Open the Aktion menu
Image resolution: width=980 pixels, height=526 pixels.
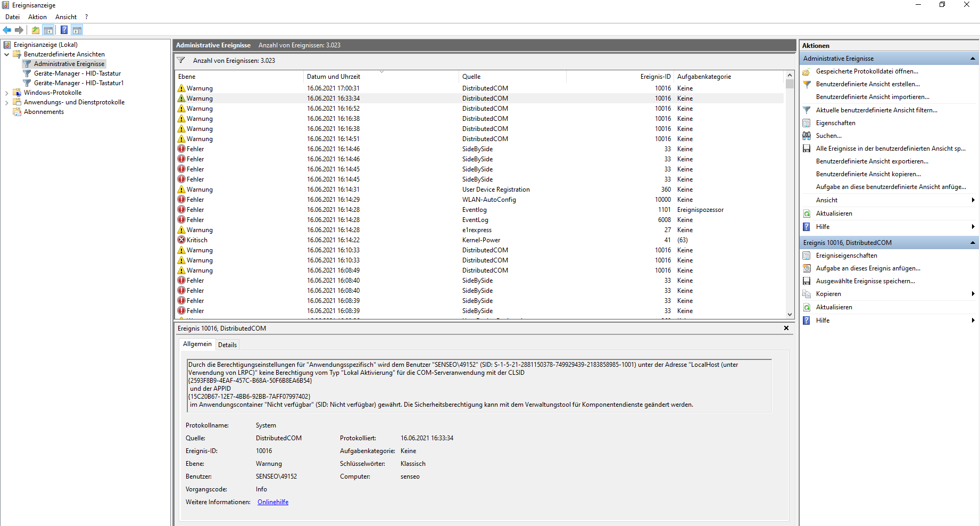pyautogui.click(x=37, y=17)
